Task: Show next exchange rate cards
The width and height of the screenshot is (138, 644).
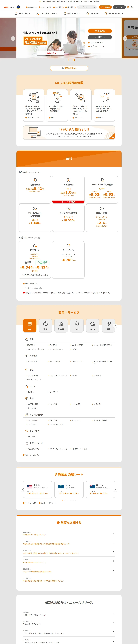Action: click(x=115, y=490)
